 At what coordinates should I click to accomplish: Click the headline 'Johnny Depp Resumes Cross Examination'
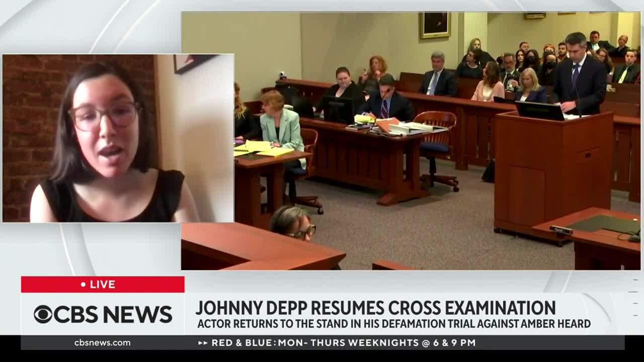coord(375,307)
